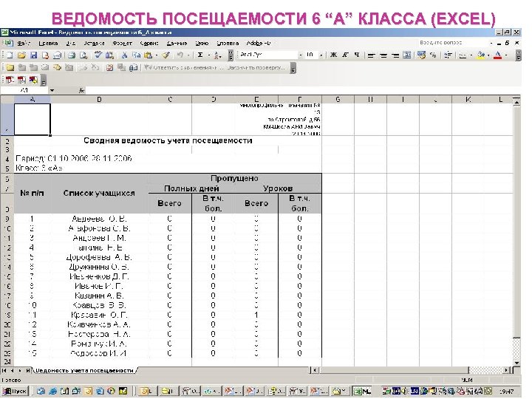Go to first sheet tab navigation arrow
This screenshot has width=532, height=399.
pos(4,370)
